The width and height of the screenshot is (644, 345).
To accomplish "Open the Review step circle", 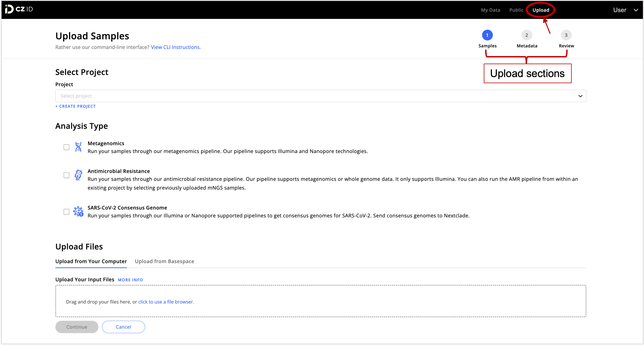I will click(x=566, y=35).
